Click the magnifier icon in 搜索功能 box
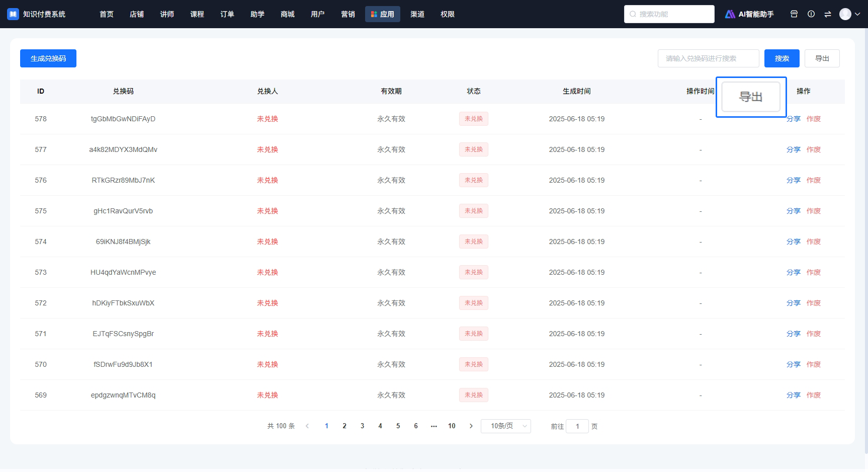The width and height of the screenshot is (868, 472). pyautogui.click(x=633, y=14)
